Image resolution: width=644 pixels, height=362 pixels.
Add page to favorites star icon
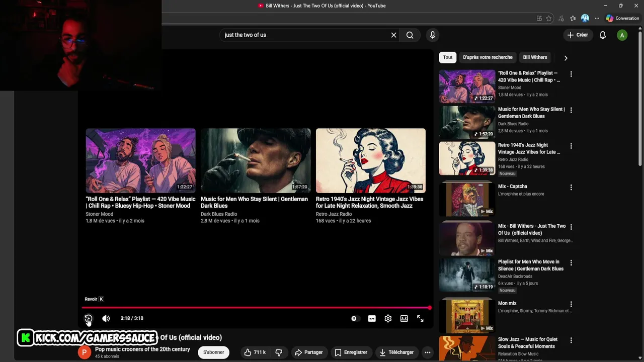[549, 19]
